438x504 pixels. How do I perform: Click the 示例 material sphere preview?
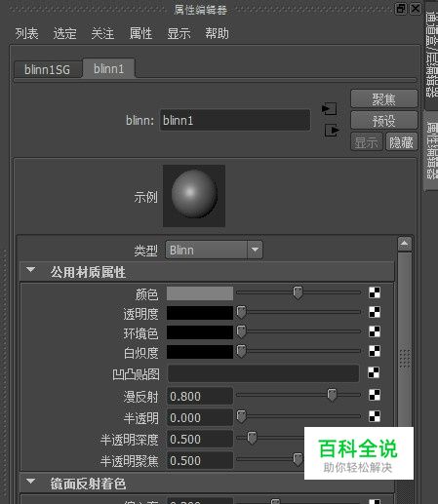pos(194,196)
